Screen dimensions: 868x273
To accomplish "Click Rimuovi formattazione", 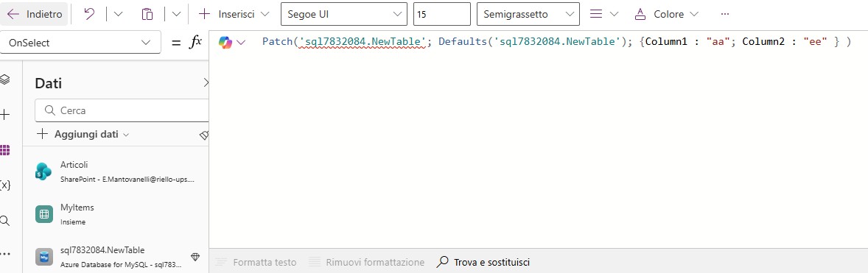I will 367,262.
